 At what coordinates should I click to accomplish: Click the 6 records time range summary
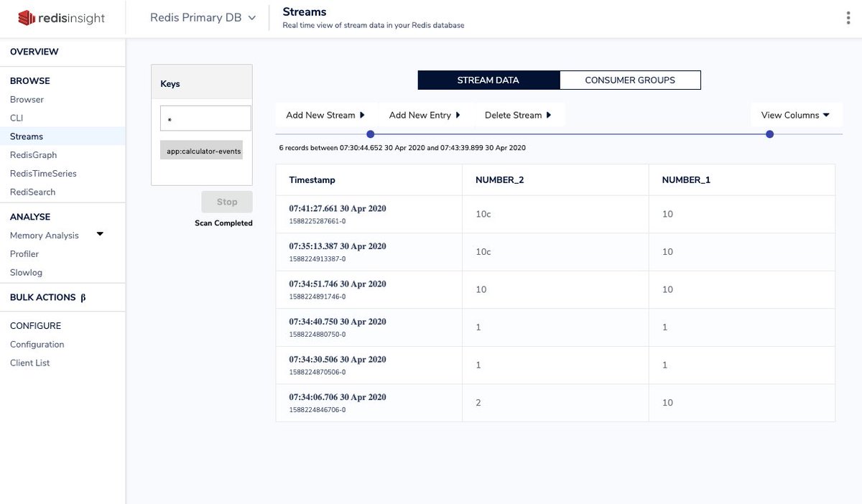(x=402, y=148)
